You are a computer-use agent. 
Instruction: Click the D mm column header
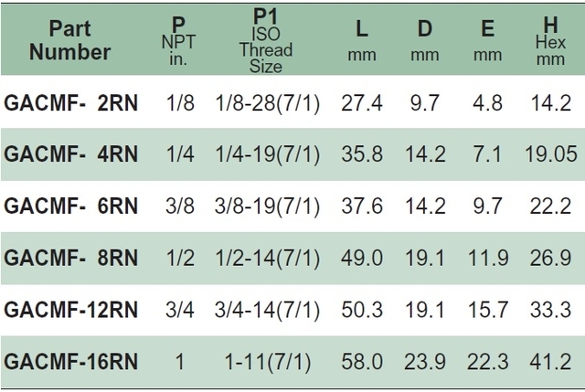[424, 40]
